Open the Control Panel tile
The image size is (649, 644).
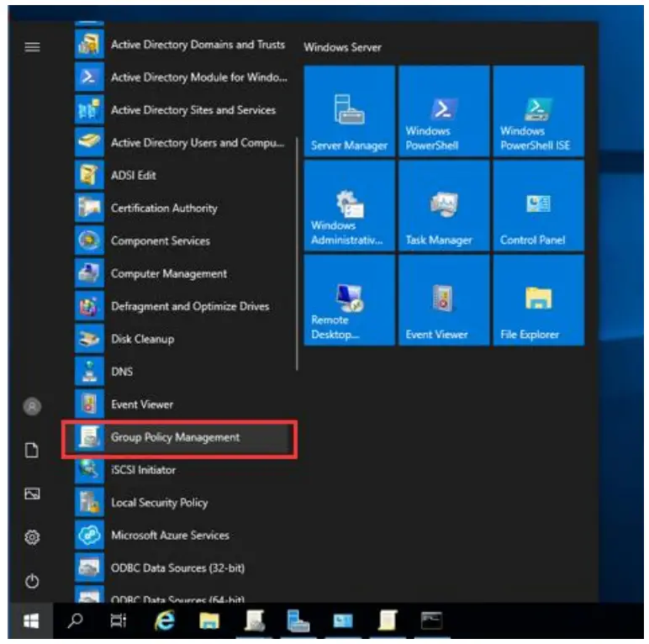(539, 206)
